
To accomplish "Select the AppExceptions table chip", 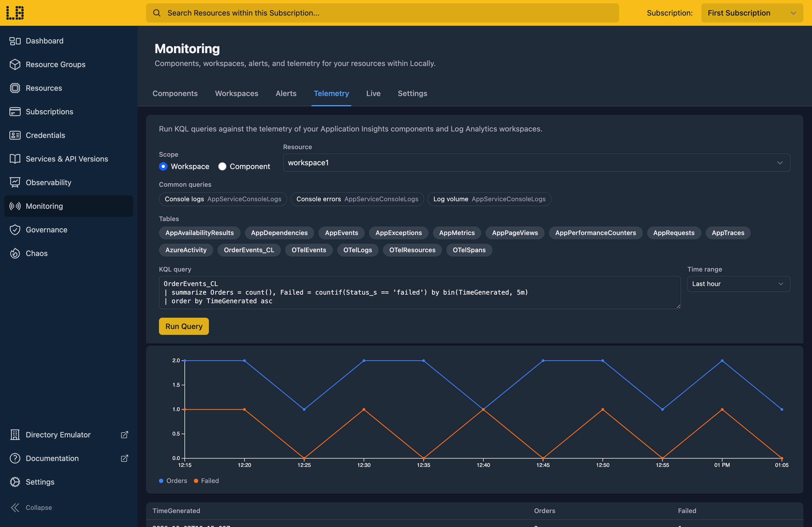I will click(x=398, y=233).
